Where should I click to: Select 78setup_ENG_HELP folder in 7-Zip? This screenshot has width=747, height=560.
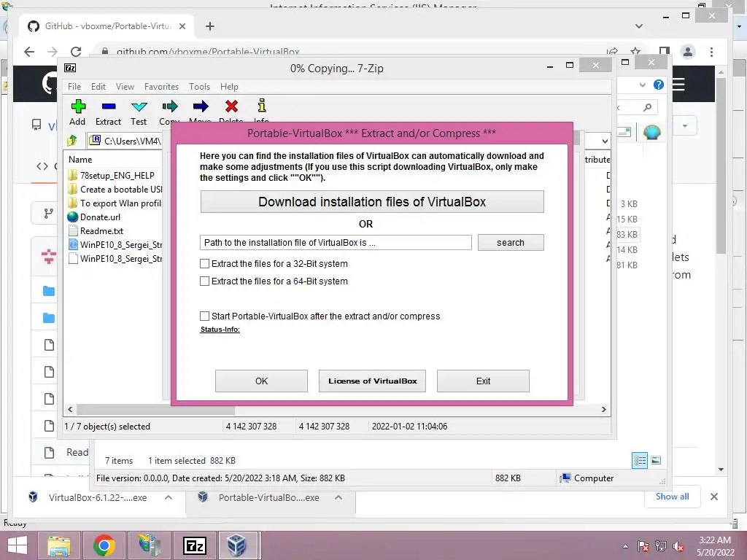117,175
